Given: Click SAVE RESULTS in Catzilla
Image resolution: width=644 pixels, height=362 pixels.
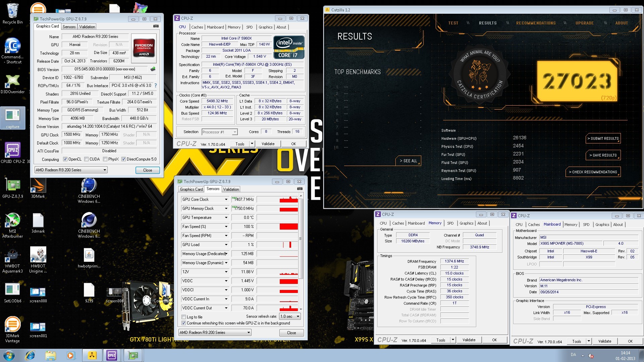Looking at the screenshot, I should (603, 155).
